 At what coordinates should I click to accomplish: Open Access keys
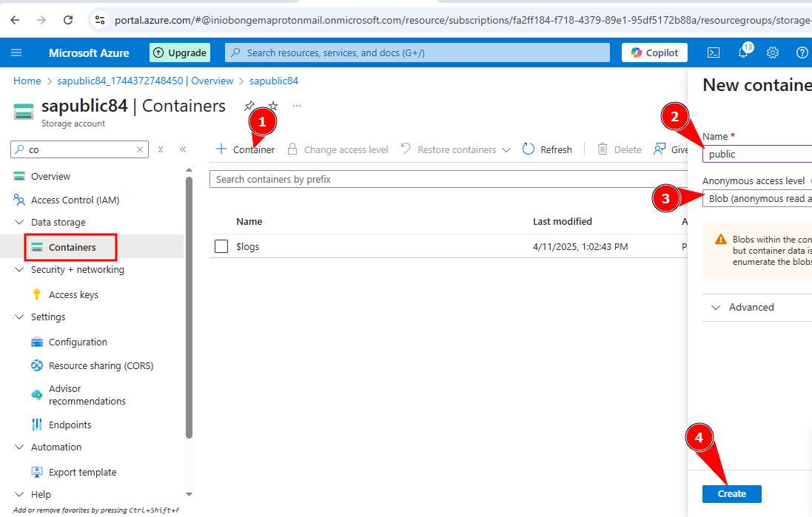click(73, 294)
